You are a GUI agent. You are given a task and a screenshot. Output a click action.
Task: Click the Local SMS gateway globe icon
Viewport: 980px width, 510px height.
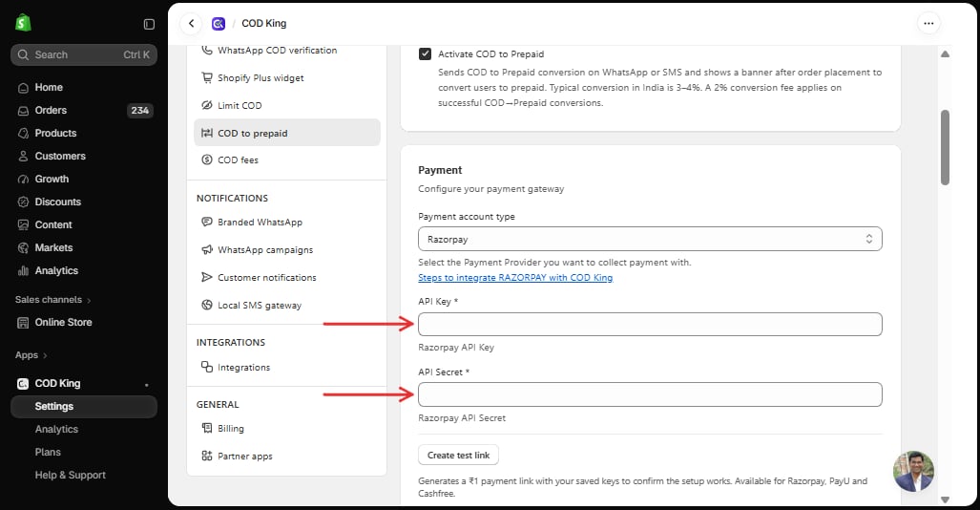pyautogui.click(x=207, y=305)
